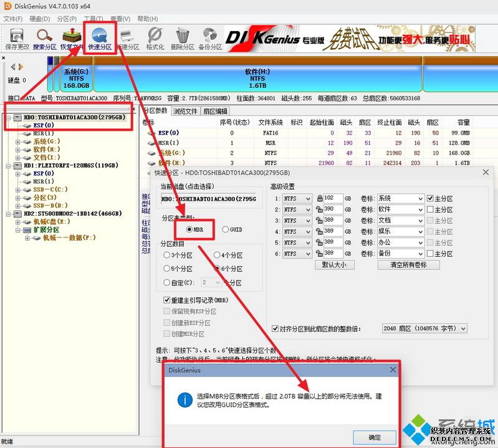Open the 硬盘(D) menu
498x448 pixels.
(40, 19)
